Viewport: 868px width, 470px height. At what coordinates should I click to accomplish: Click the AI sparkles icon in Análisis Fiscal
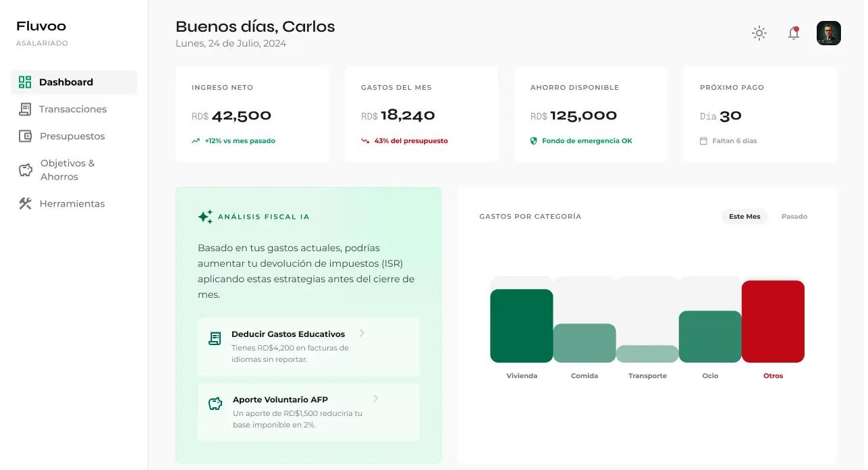(205, 217)
